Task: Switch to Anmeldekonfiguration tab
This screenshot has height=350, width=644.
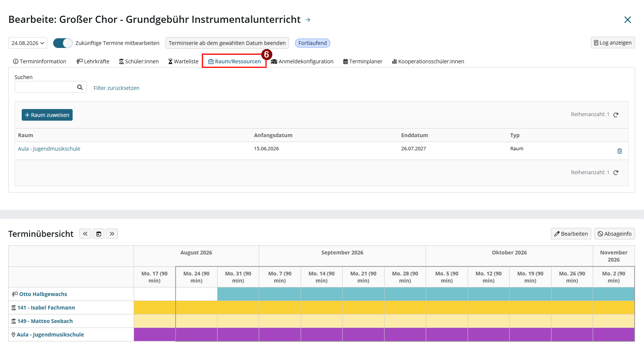Action: [302, 61]
